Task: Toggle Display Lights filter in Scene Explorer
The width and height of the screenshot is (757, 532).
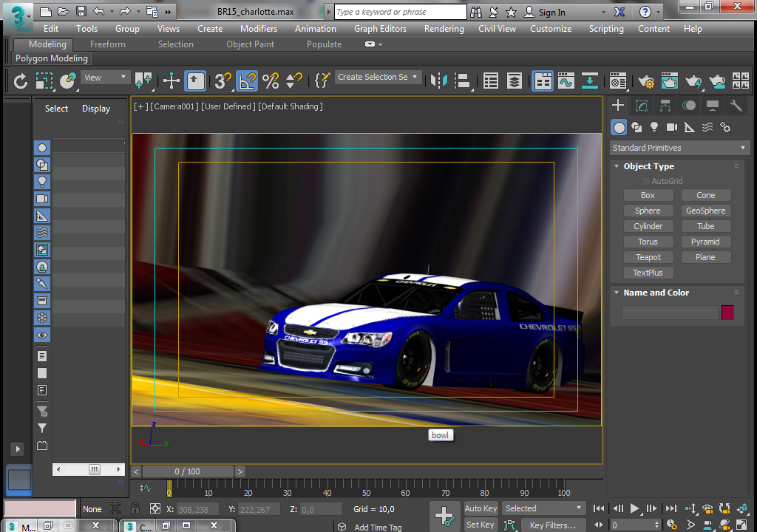Action: [42, 182]
